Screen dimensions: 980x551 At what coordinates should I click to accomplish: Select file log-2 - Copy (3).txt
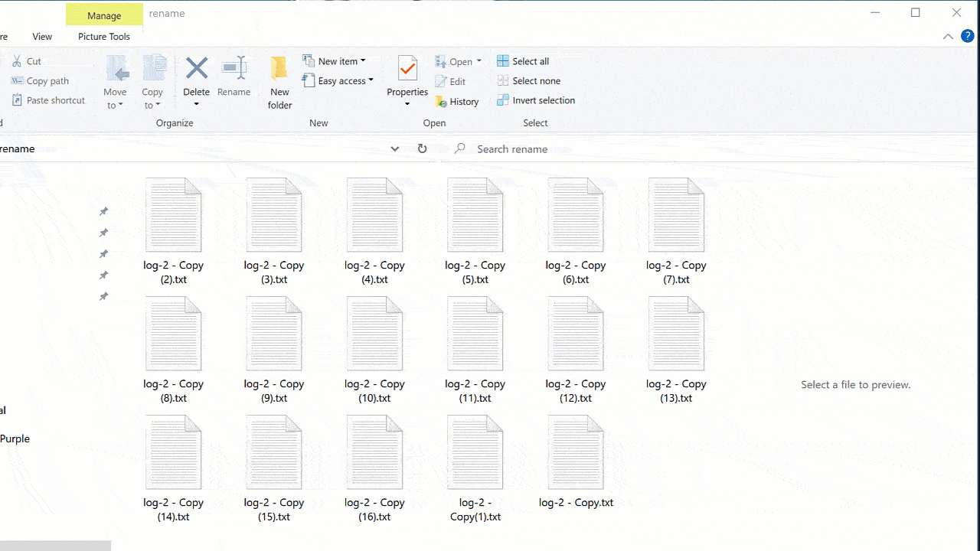[x=274, y=232]
